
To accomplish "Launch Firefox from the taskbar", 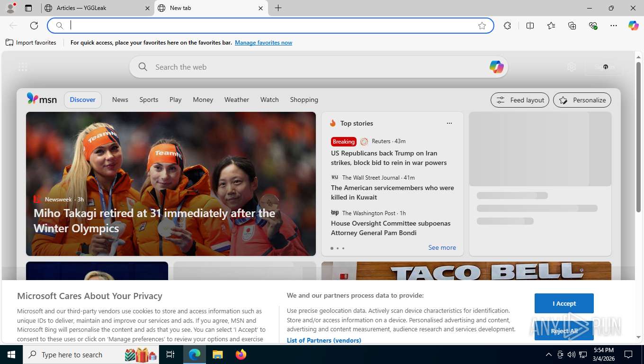I will pos(241,355).
